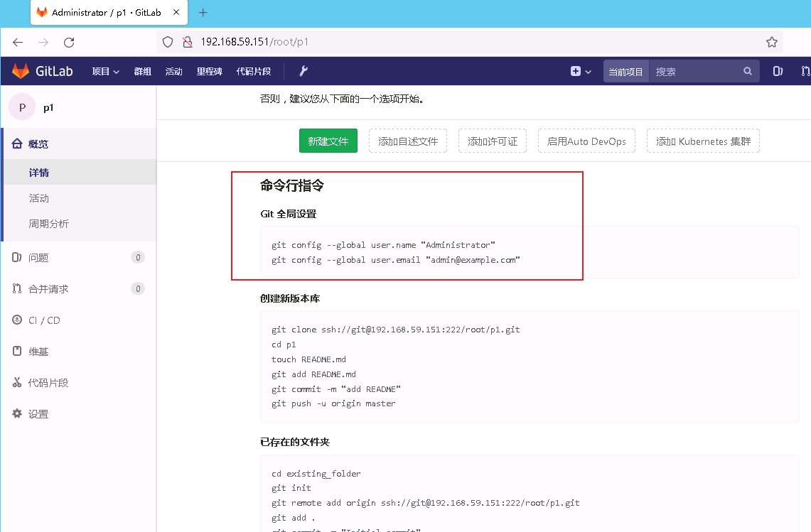Image resolution: width=811 pixels, height=532 pixels.
Task: Bookmark the page with the star icon
Action: [772, 42]
